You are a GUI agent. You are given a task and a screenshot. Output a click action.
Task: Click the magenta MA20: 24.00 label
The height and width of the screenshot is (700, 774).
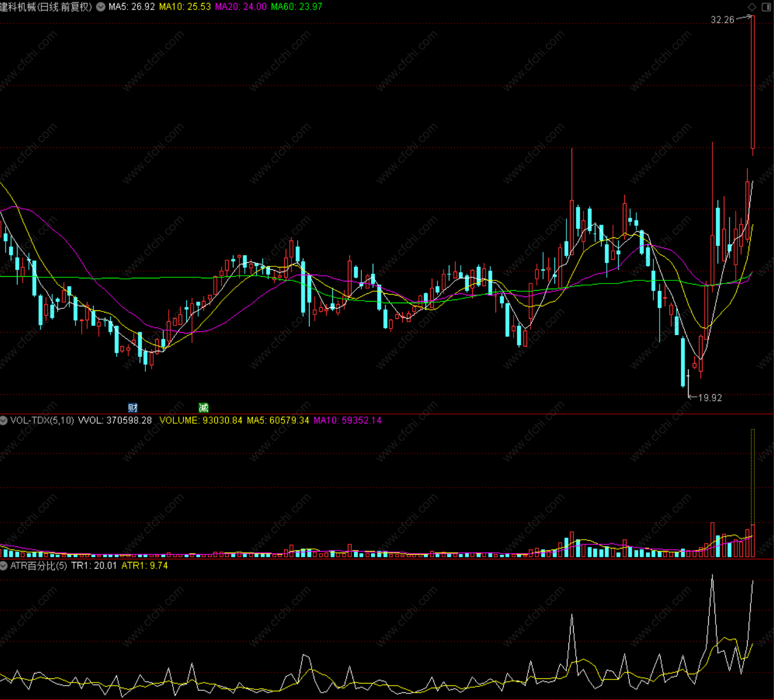pos(241,7)
